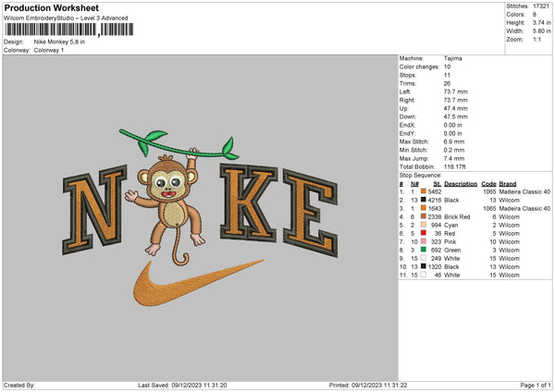The height and width of the screenshot is (392, 555).
Task: Click the Color changes label
Action: 419,67
